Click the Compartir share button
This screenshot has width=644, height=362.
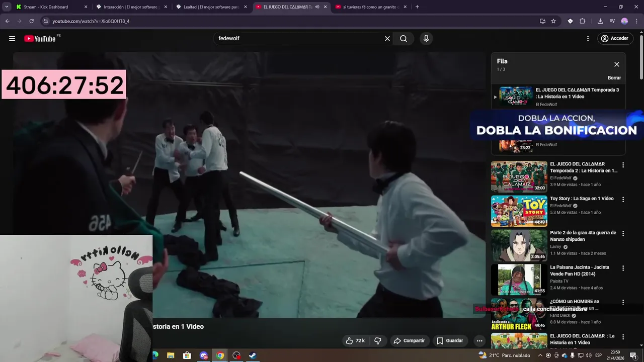coord(409,341)
